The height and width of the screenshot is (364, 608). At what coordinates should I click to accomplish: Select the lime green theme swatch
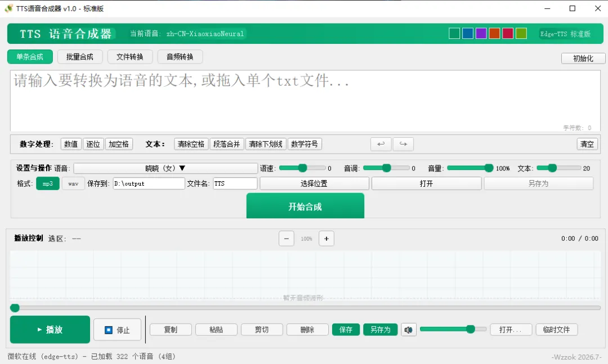[x=521, y=34]
